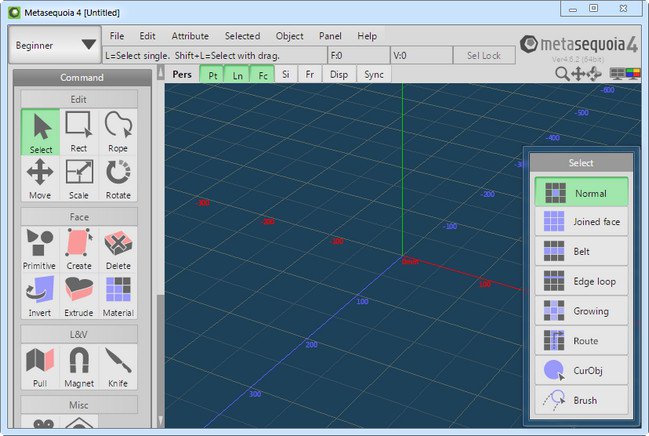
Task: Choose the Rect selection tool
Action: (79, 132)
